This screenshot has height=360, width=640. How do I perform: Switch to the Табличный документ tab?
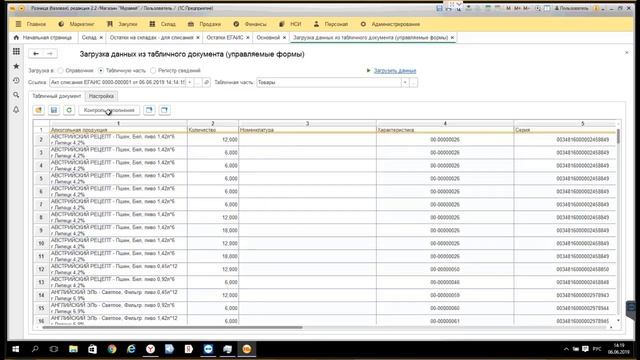pos(57,96)
